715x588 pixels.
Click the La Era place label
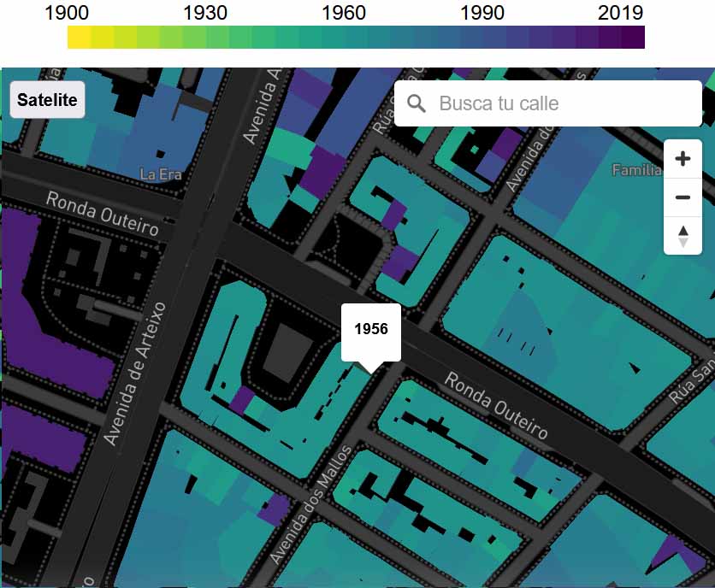pos(161,173)
